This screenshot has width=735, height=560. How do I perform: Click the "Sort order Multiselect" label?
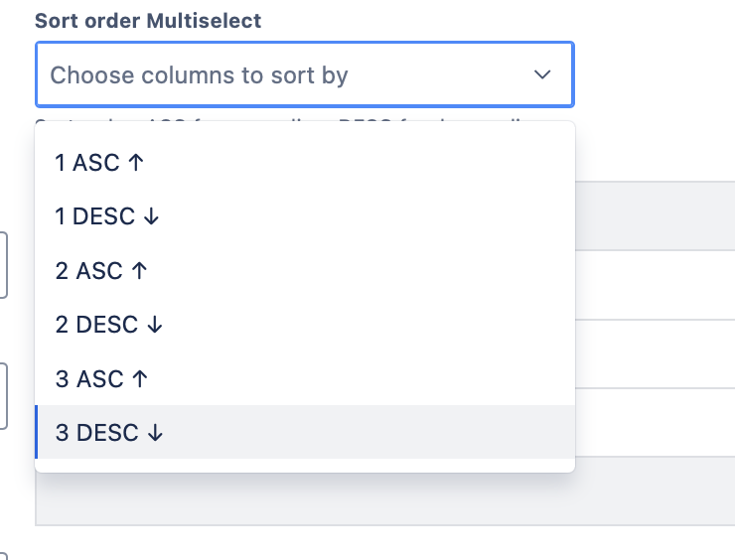[148, 20]
